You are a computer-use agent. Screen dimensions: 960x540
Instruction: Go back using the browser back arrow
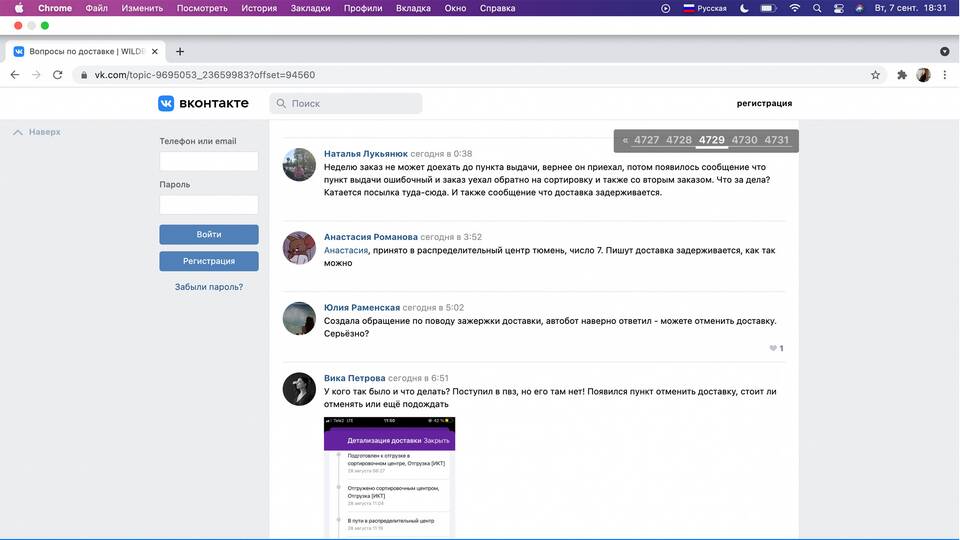click(15, 75)
